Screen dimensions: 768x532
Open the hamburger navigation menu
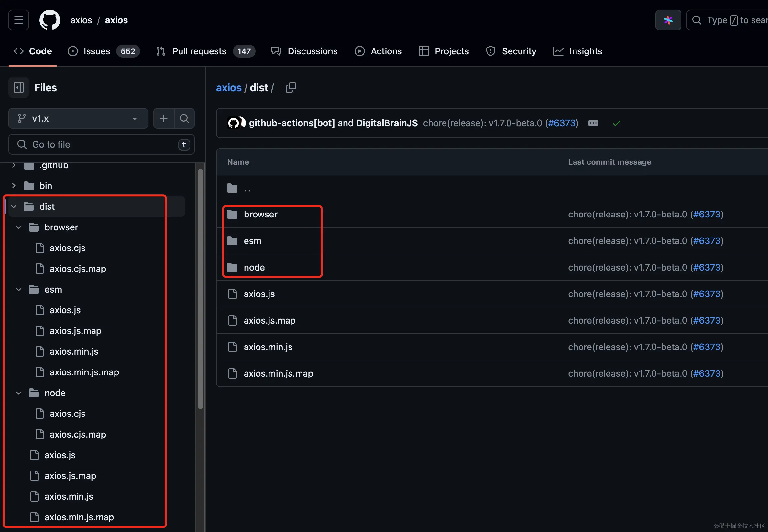[19, 20]
